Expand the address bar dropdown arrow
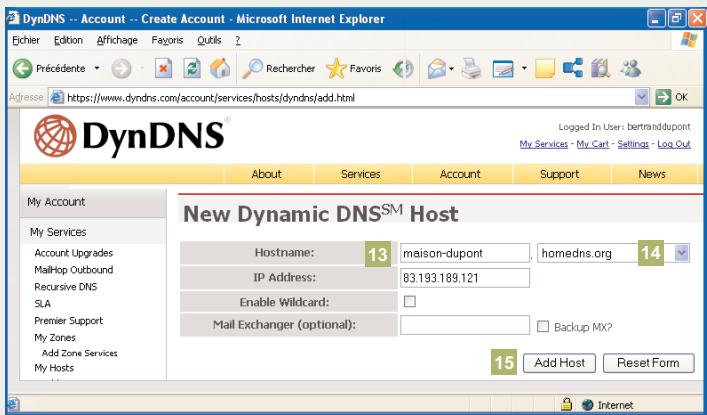707x415 pixels. 641,97
